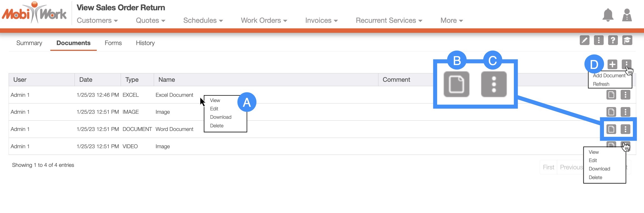This screenshot has height=213, width=644.
Task: Expand the Recurrent Services dropdown
Action: click(389, 21)
